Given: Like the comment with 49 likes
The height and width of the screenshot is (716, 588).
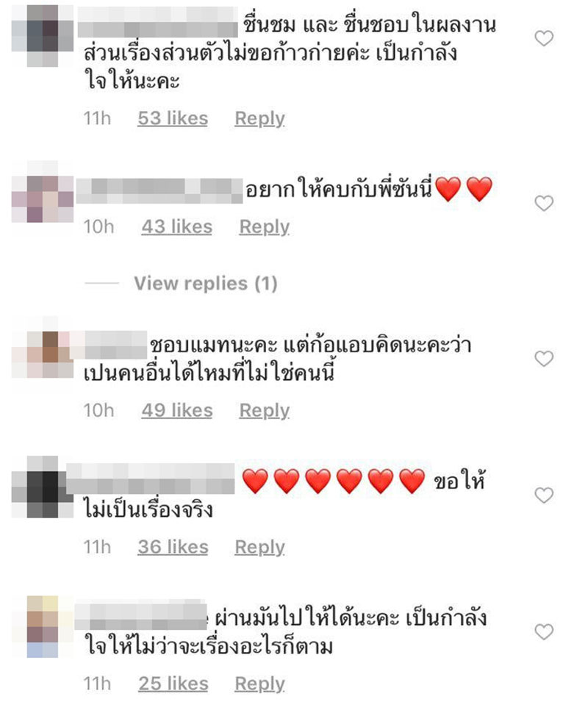Looking at the screenshot, I should (x=544, y=359).
